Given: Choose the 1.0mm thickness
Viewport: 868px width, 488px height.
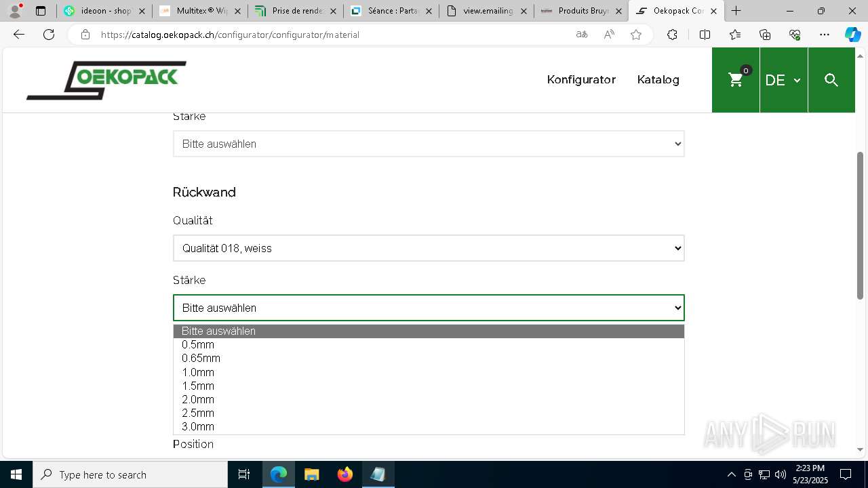Looking at the screenshot, I should point(429,372).
